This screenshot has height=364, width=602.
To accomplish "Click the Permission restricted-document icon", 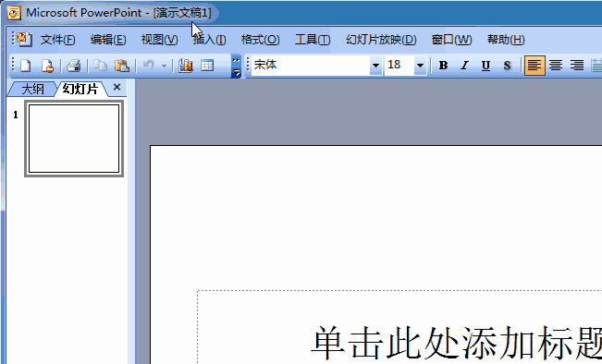I will (47, 66).
